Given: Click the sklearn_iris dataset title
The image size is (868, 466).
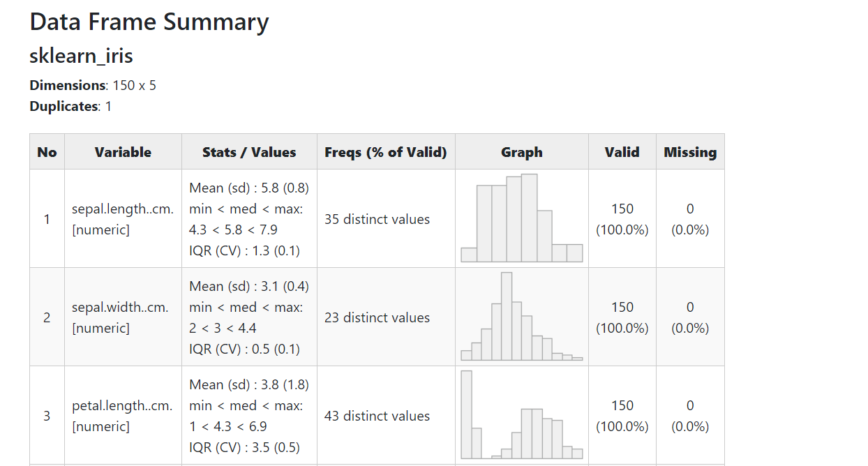Looking at the screenshot, I should pyautogui.click(x=81, y=55).
